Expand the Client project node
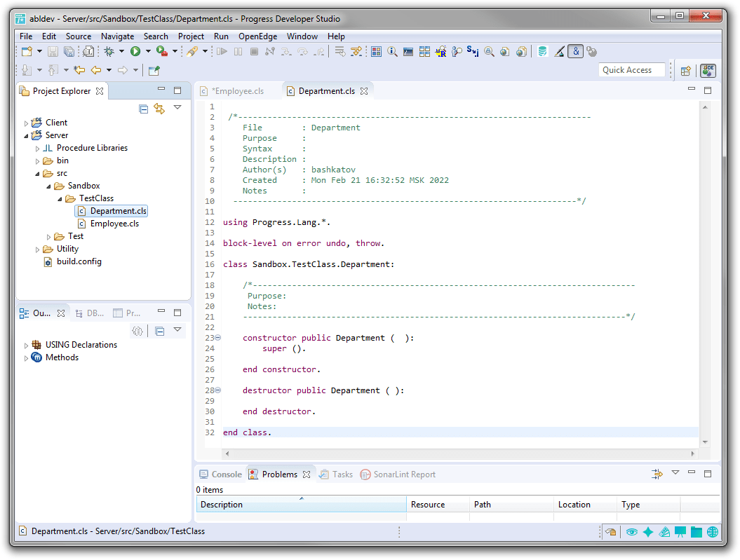Viewport: 740px width, 560px height. click(26, 123)
